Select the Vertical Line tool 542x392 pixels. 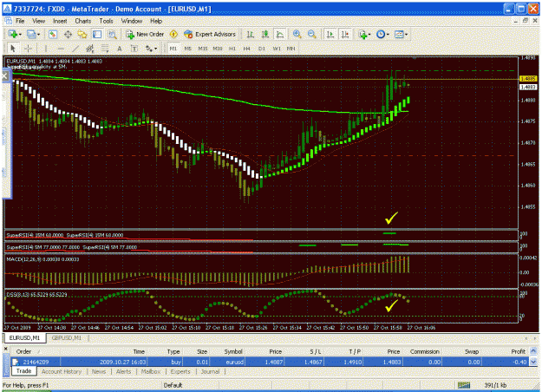pos(45,49)
